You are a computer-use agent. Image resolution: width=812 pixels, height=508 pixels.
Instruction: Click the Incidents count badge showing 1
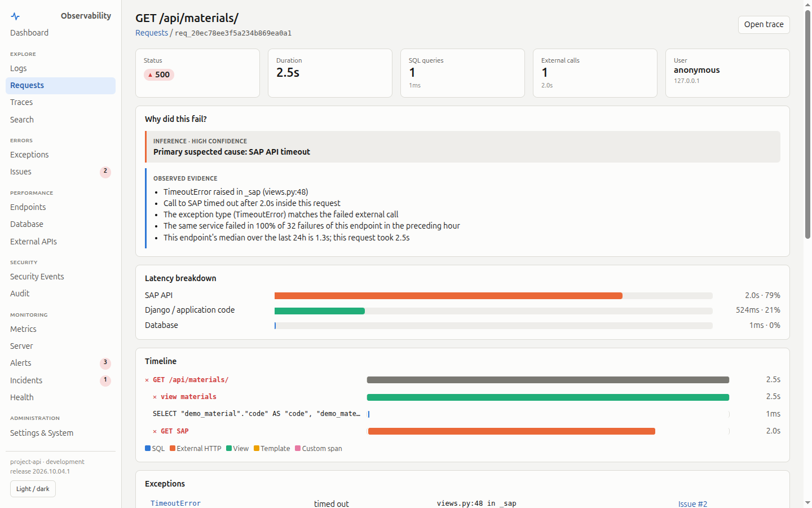(105, 380)
